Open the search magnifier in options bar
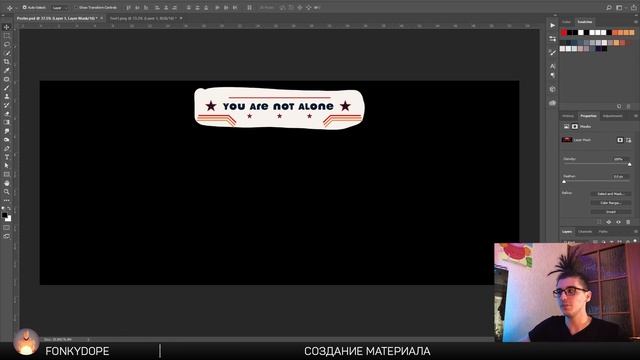Viewport: 640px width, 360px height. click(609, 7)
